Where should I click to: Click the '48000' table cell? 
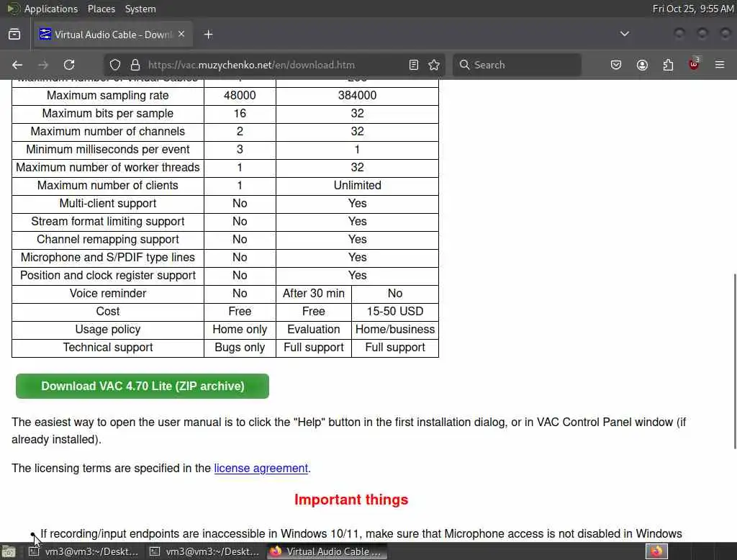(x=240, y=96)
